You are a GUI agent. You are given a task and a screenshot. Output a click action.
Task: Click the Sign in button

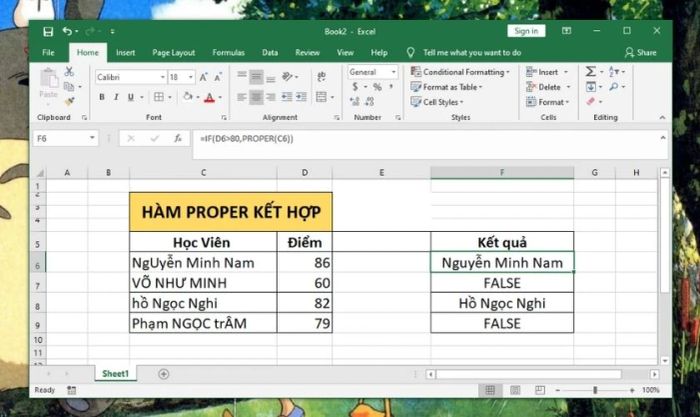(x=526, y=31)
